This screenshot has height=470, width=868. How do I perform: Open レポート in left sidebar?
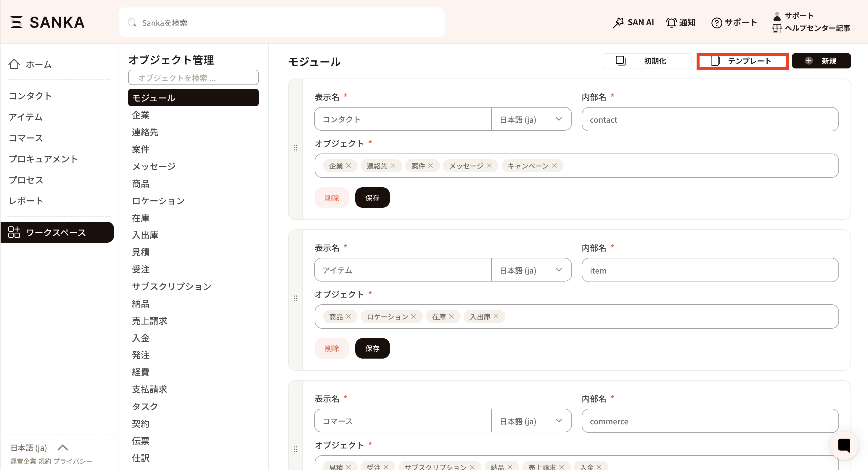coord(26,201)
